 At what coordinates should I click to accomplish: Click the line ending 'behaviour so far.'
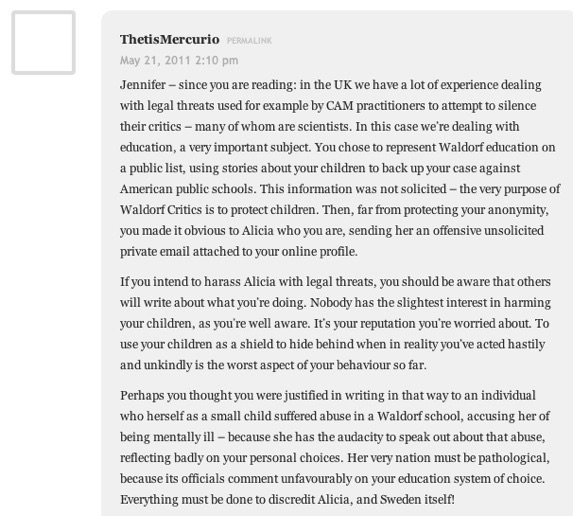pos(273,365)
